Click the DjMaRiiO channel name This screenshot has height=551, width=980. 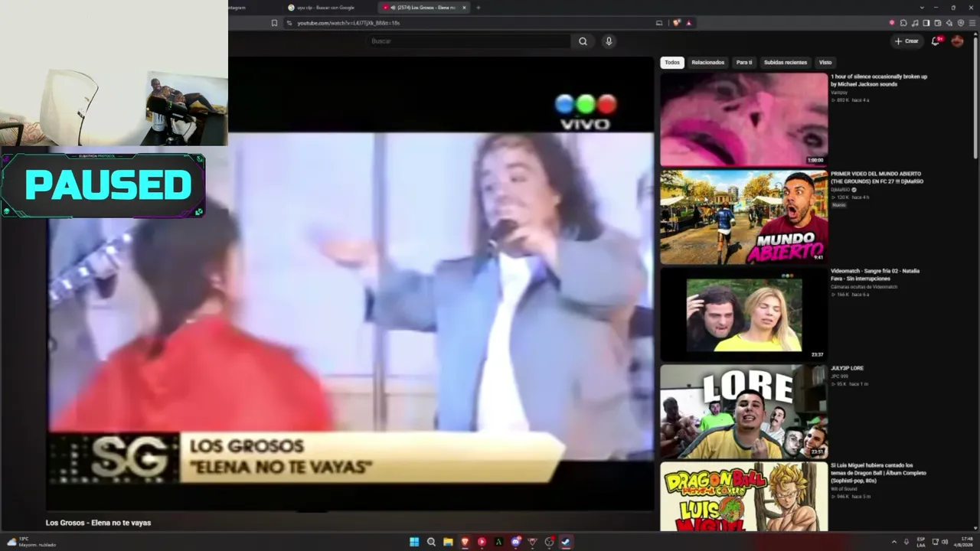[840, 190]
